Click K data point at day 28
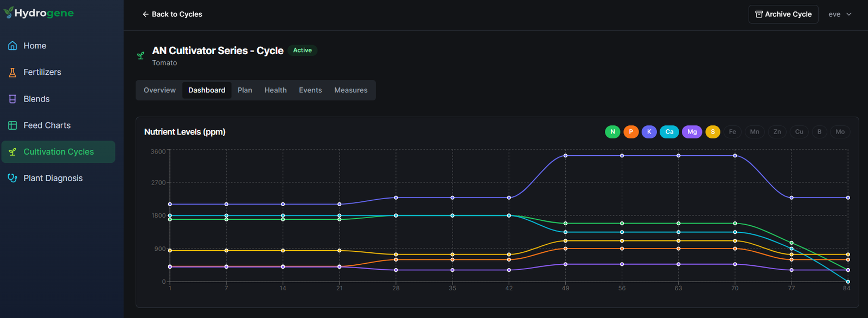The width and height of the screenshot is (868, 318). [x=396, y=198]
